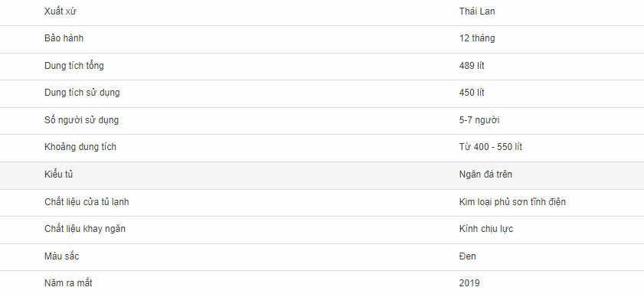Select the 'Dung tích tổng' label
The height and width of the screenshot is (297, 644).
(x=74, y=66)
